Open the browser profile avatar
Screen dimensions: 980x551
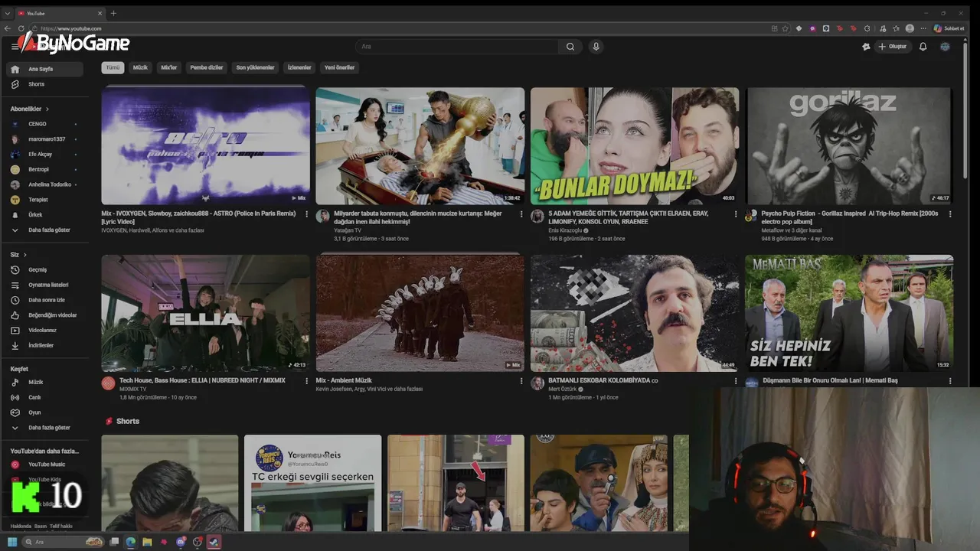[x=910, y=28]
